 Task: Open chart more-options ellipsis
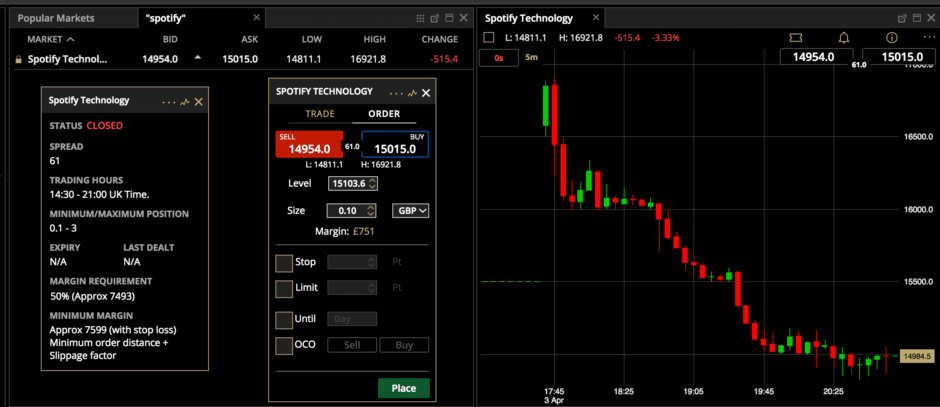point(929,37)
